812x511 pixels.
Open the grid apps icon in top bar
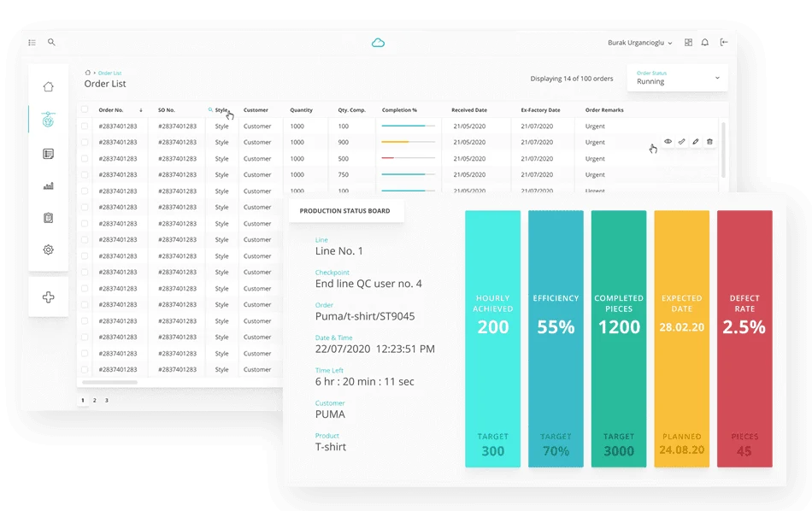tap(686, 43)
